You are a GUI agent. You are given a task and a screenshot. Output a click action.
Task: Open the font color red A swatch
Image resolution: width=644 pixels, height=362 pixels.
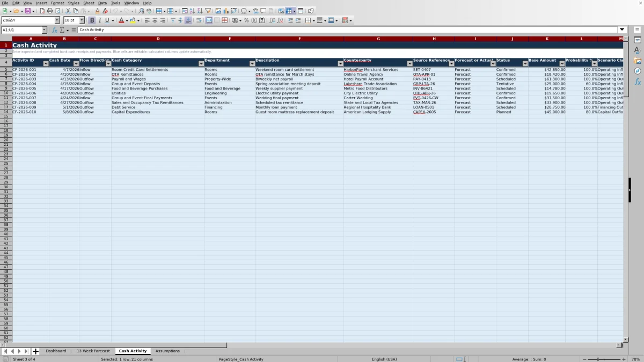(121, 20)
